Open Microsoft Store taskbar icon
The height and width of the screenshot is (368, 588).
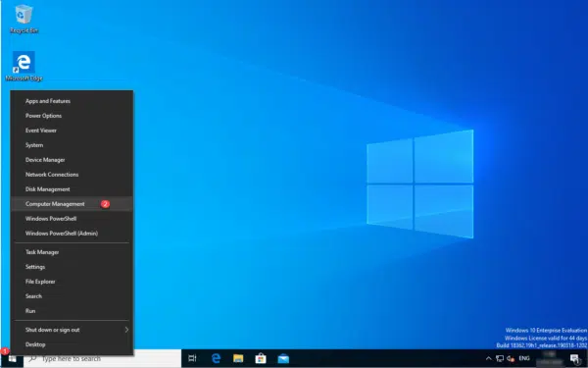(x=261, y=358)
